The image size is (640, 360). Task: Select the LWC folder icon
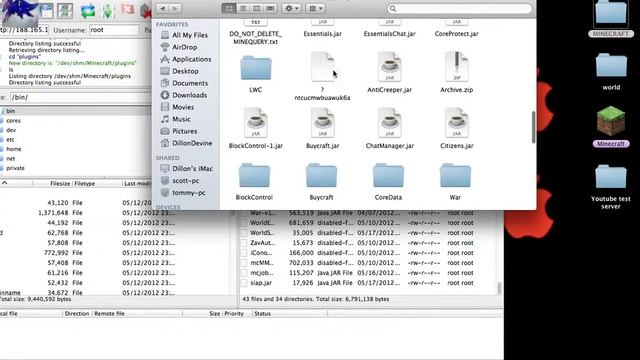point(256,68)
